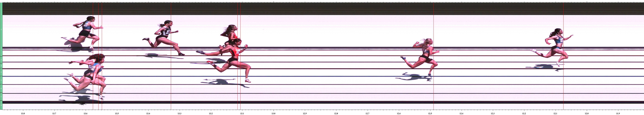Screen dimensions: 644x115
Task: Click the 12.7 time scale label
Action: point(368,114)
